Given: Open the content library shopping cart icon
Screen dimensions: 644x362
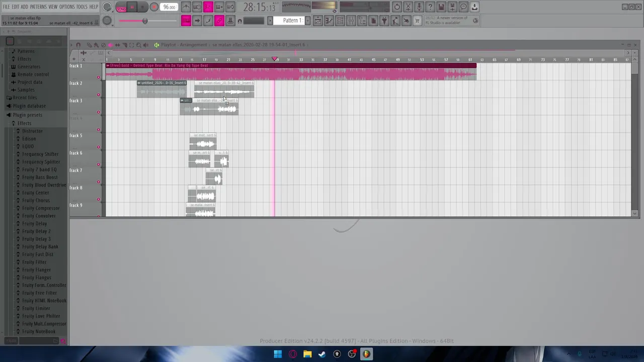Looking at the screenshot, I should (417, 21).
